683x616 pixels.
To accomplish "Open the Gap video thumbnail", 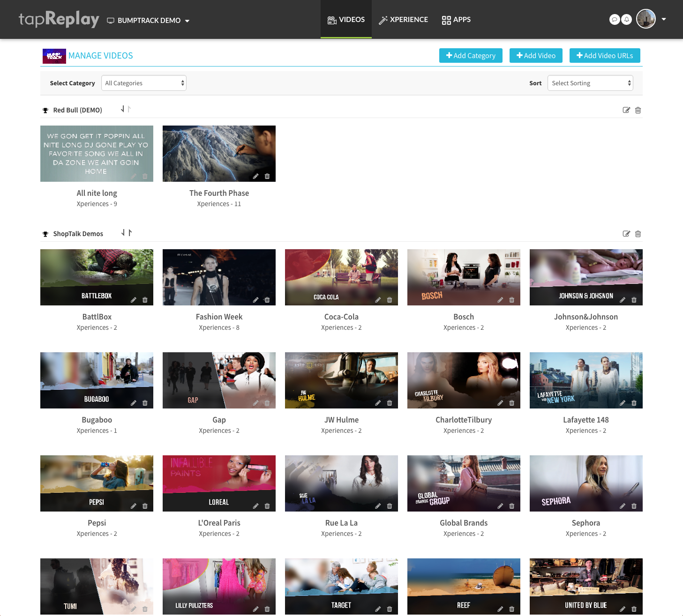I will click(219, 380).
